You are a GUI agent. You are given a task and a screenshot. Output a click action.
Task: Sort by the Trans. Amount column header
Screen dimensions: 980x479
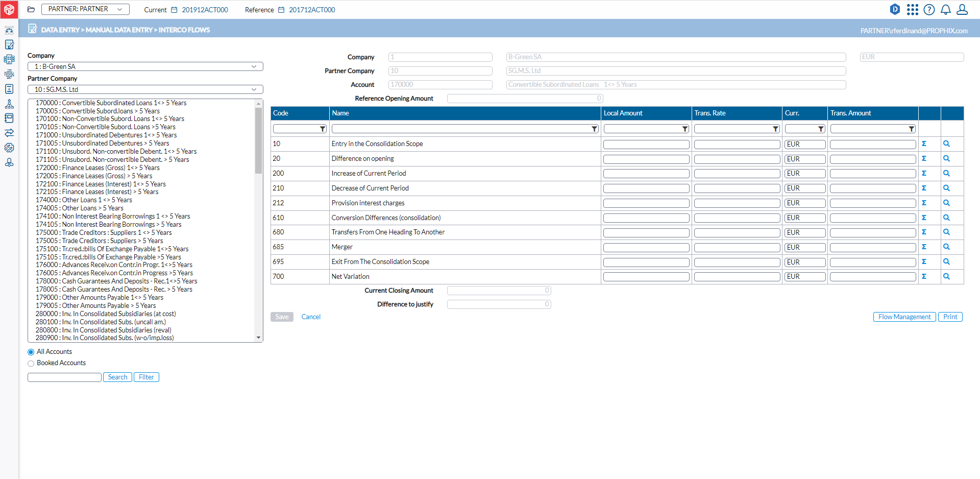pyautogui.click(x=873, y=113)
